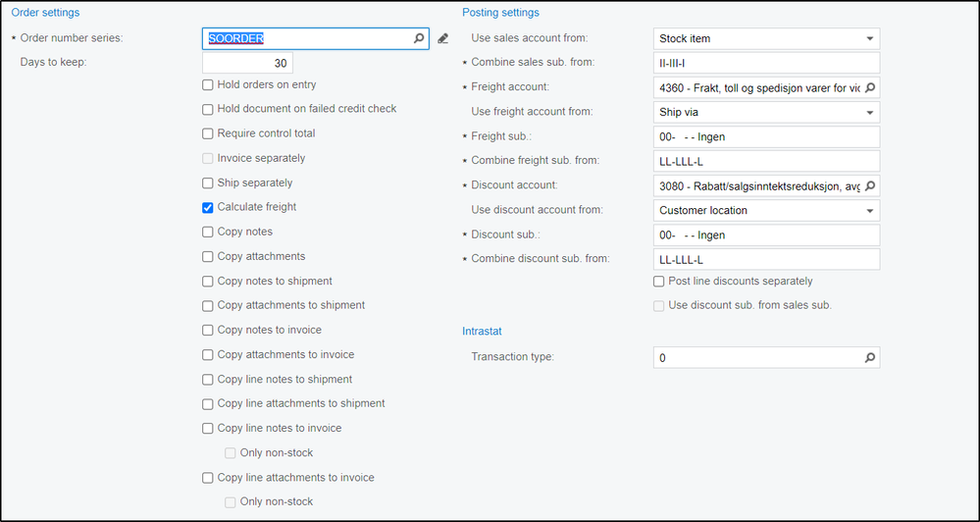980x522 pixels.
Task: Click the Combine sales sub. from field
Action: (x=766, y=64)
